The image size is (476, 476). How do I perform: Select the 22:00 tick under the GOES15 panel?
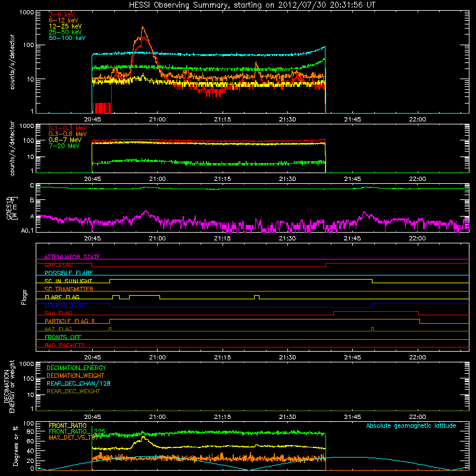418,239
